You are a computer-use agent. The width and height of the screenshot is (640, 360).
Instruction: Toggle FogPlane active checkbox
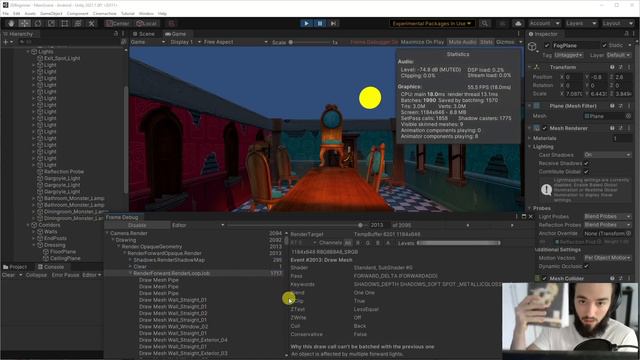pyautogui.click(x=547, y=45)
